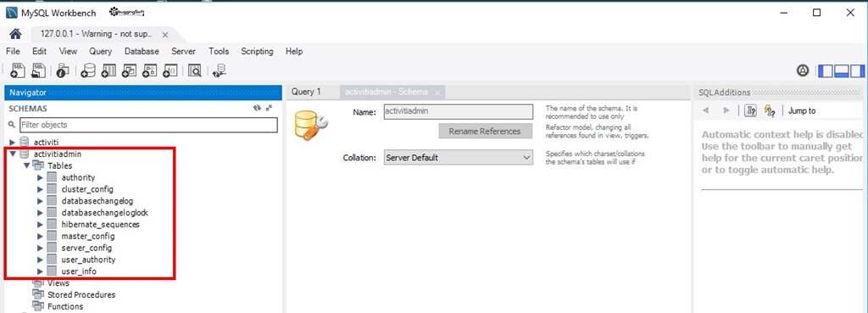The image size is (868, 313).
Task: Open the Server menu
Action: 183,51
